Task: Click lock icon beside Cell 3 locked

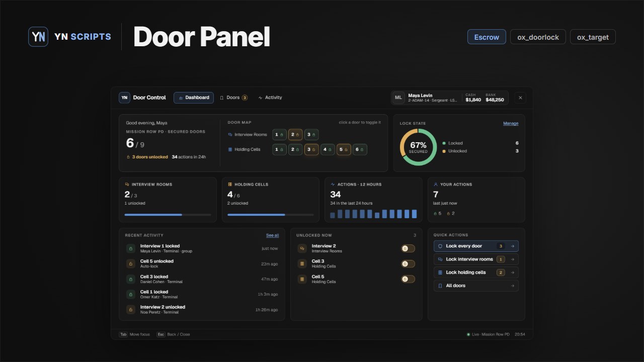Action: 130,279
